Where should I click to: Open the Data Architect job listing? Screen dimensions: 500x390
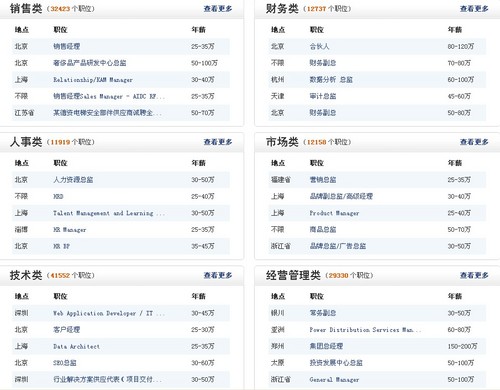77,346
